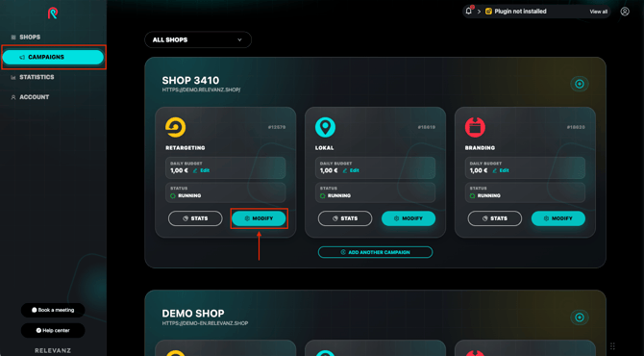Click the plus icon for Shop 3410

pyautogui.click(x=580, y=84)
